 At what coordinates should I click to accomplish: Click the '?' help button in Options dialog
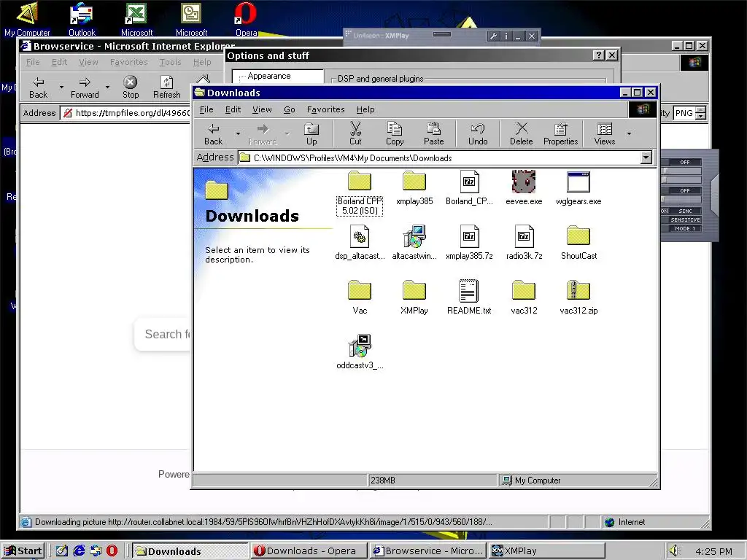point(599,55)
